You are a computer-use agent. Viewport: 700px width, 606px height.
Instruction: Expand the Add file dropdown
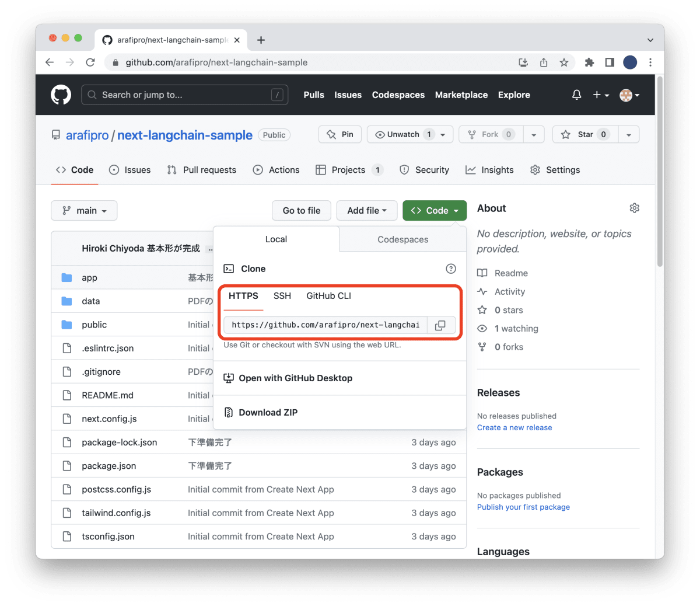coord(367,211)
